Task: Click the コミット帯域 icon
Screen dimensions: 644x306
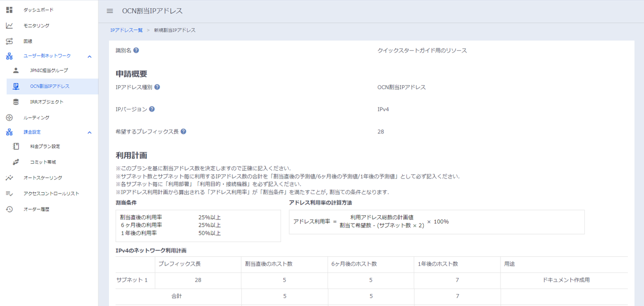Action: tap(16, 162)
